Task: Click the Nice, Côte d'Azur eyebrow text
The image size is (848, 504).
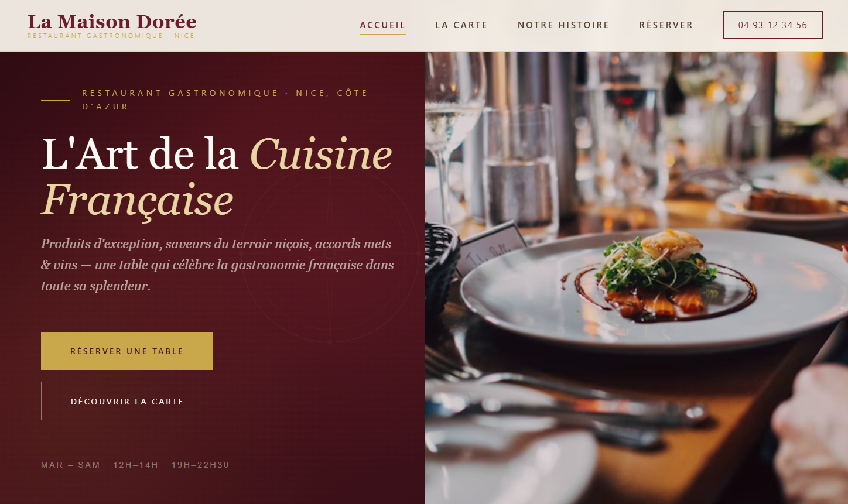Action: click(225, 100)
